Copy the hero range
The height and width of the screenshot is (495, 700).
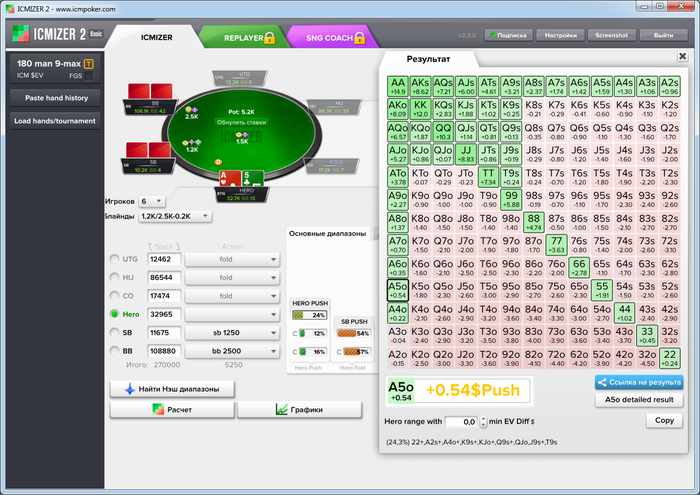coord(664,420)
